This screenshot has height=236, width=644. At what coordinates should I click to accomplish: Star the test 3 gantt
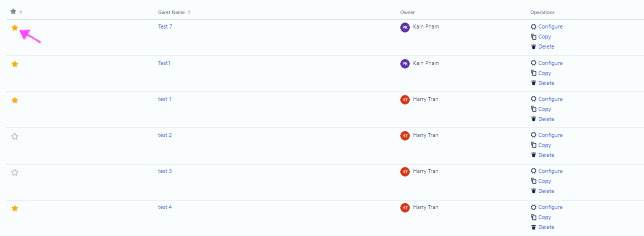click(15, 172)
